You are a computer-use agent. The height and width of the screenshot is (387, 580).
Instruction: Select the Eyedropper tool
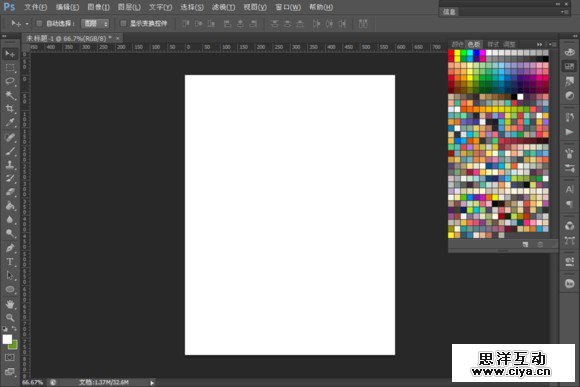tap(10, 122)
